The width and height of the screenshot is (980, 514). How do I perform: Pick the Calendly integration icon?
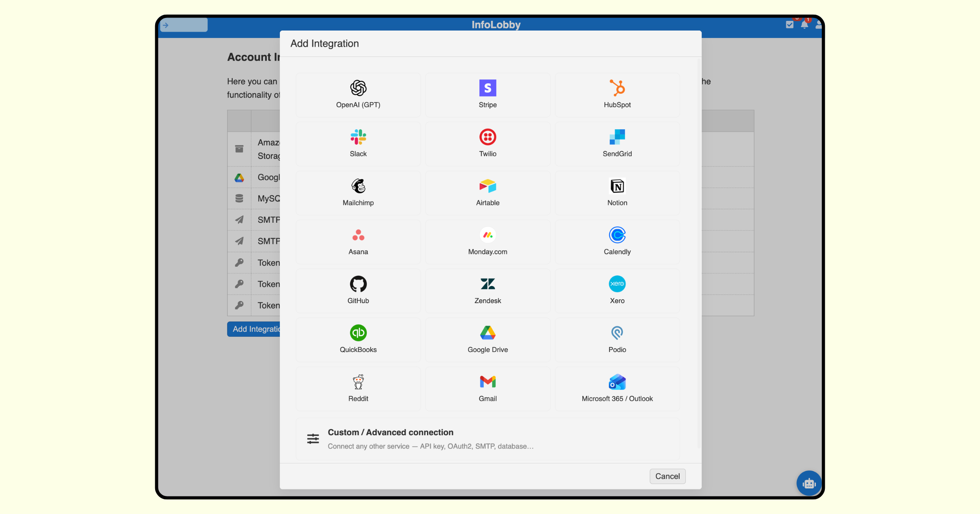[x=617, y=235]
